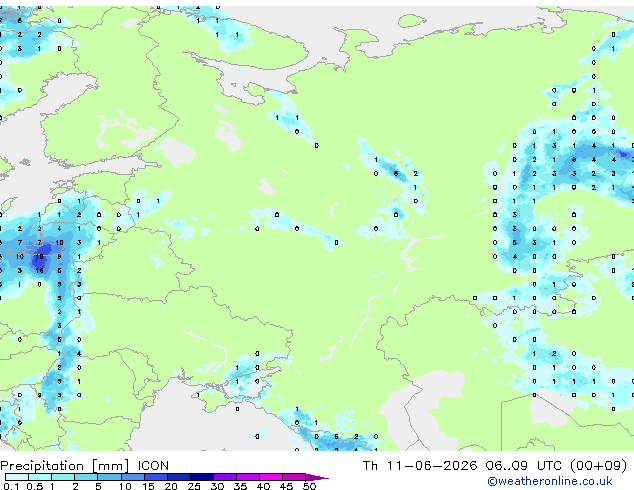The image size is (634, 490).
Task: Click the weatheronline.co.uk copyright link
Action: 550,481
